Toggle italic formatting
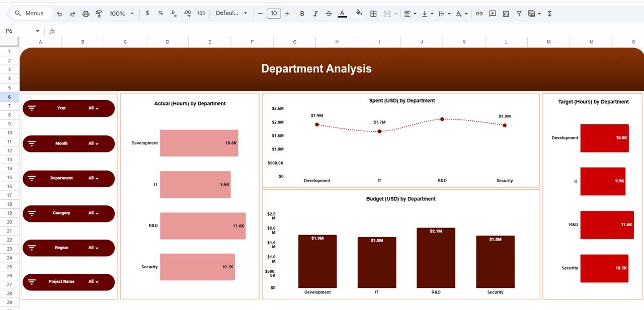This screenshot has width=644, height=310. pyautogui.click(x=315, y=14)
